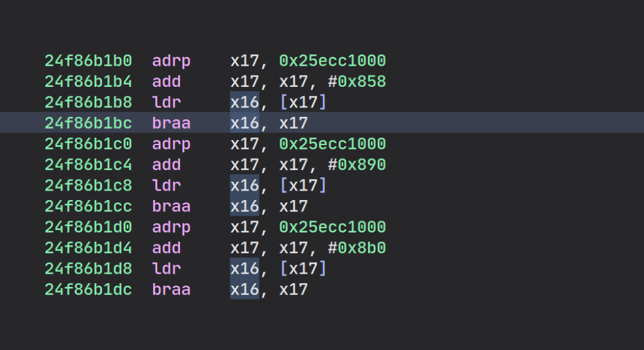
Task: Click the [x17] operand at 24f86b1b8
Action: tap(303, 102)
